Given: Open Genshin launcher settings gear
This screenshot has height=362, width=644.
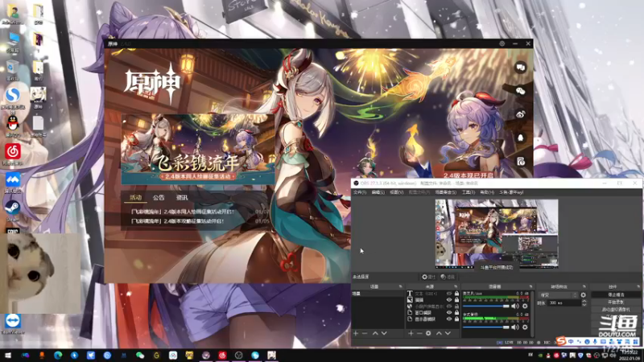Looking at the screenshot, I should pyautogui.click(x=502, y=43).
